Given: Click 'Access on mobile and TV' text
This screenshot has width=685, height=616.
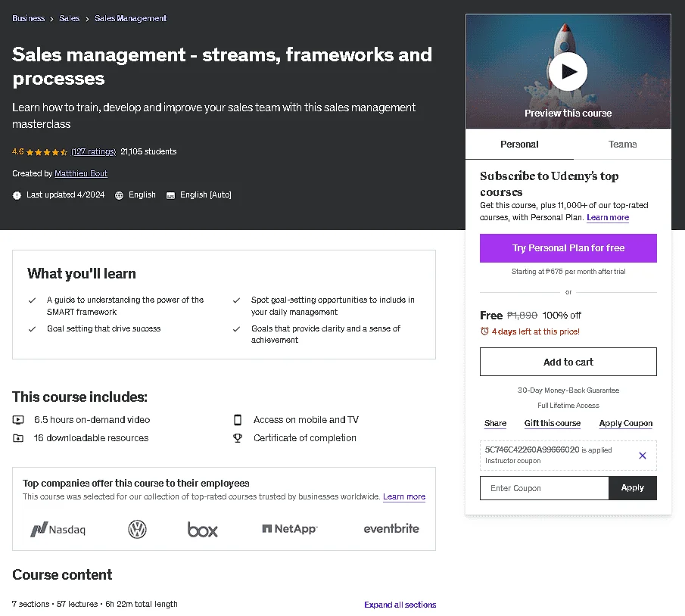Looking at the screenshot, I should (306, 420).
